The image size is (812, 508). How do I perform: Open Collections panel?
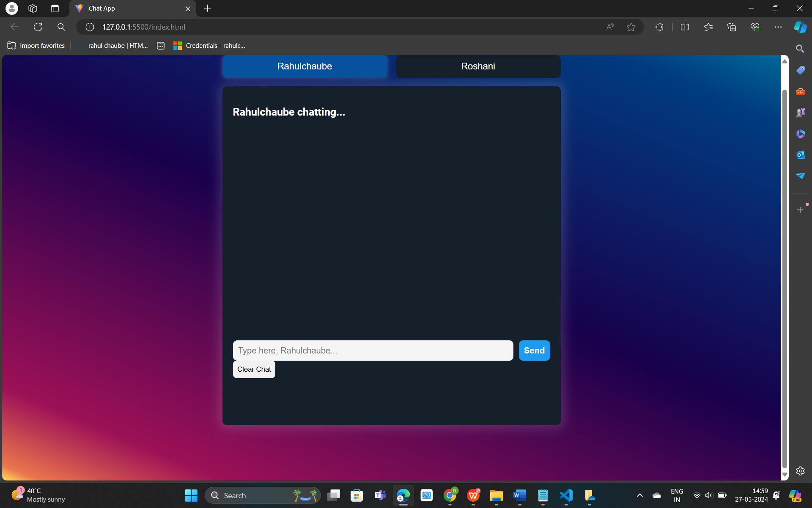[x=731, y=27]
